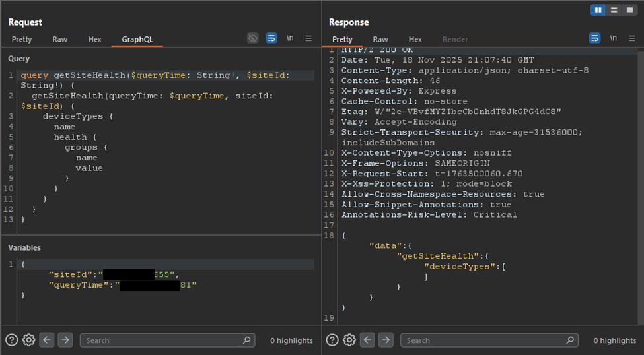
Task: Select the Response Render tab
Action: (x=455, y=40)
